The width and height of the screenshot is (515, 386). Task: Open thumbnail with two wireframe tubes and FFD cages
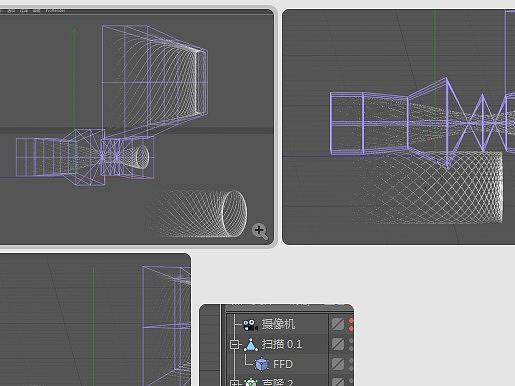[x=137, y=127]
